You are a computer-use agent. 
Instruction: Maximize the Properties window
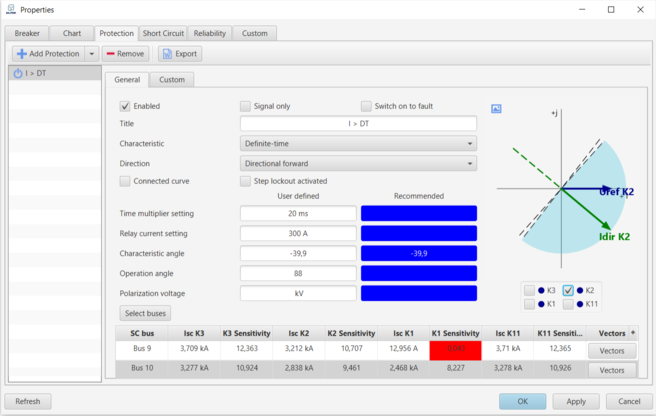(611, 10)
